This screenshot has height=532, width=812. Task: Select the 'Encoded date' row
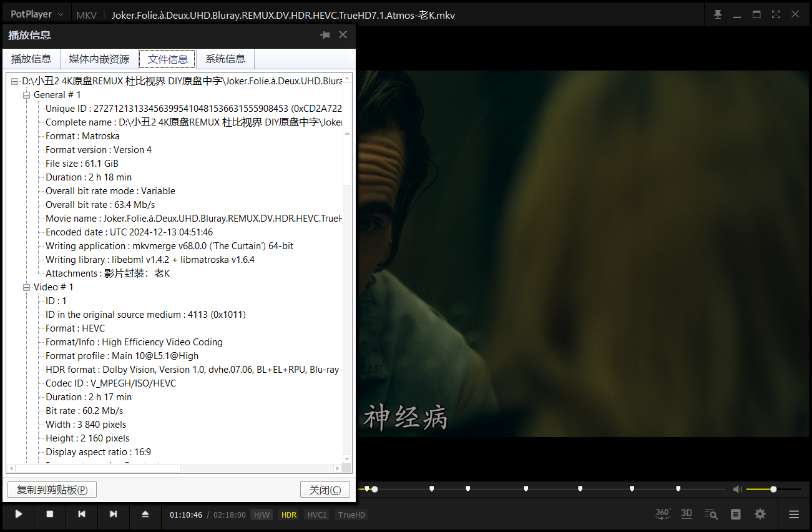(x=129, y=232)
